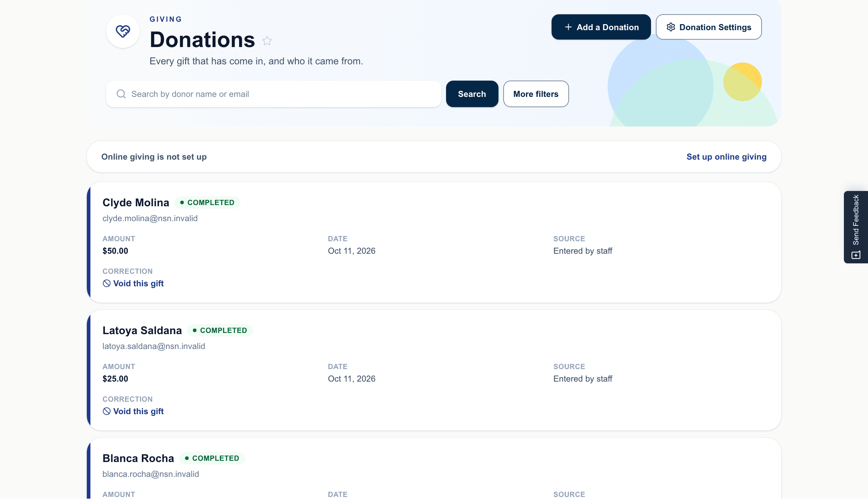The height and width of the screenshot is (499, 868).
Task: Click Add a Donation button
Action: tap(601, 27)
